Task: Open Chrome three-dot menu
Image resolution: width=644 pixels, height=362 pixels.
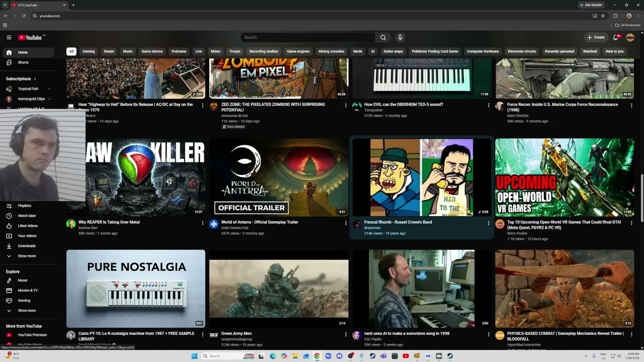Action: pos(638,16)
